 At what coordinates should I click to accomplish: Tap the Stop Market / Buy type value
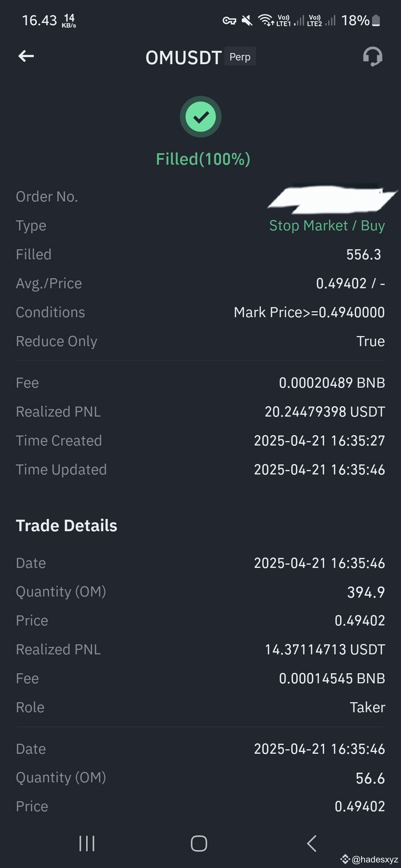coord(327,226)
